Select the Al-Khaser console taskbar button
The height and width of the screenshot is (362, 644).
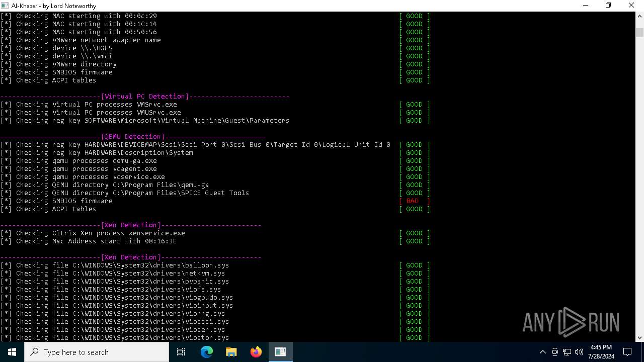280,352
